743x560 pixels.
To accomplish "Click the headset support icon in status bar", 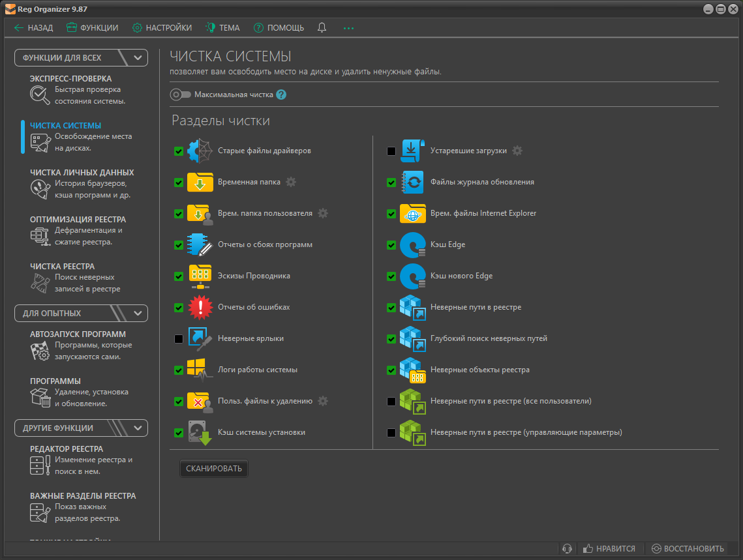I will click(x=568, y=549).
